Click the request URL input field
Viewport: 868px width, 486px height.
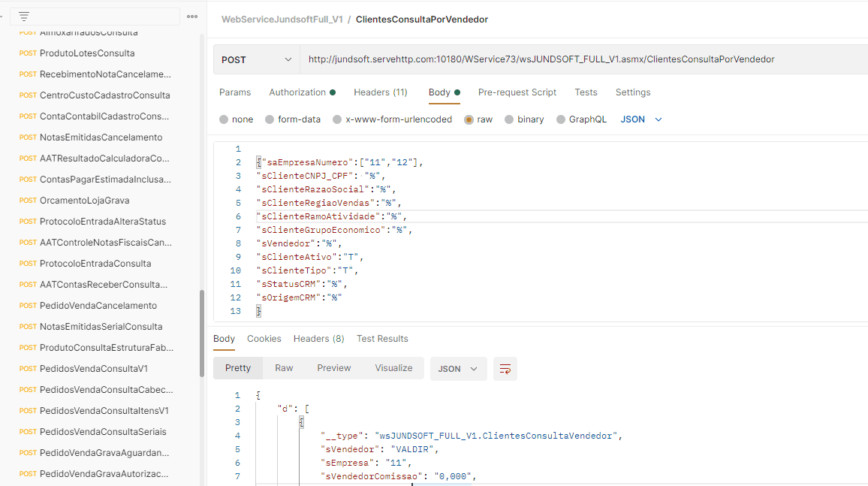(578, 59)
